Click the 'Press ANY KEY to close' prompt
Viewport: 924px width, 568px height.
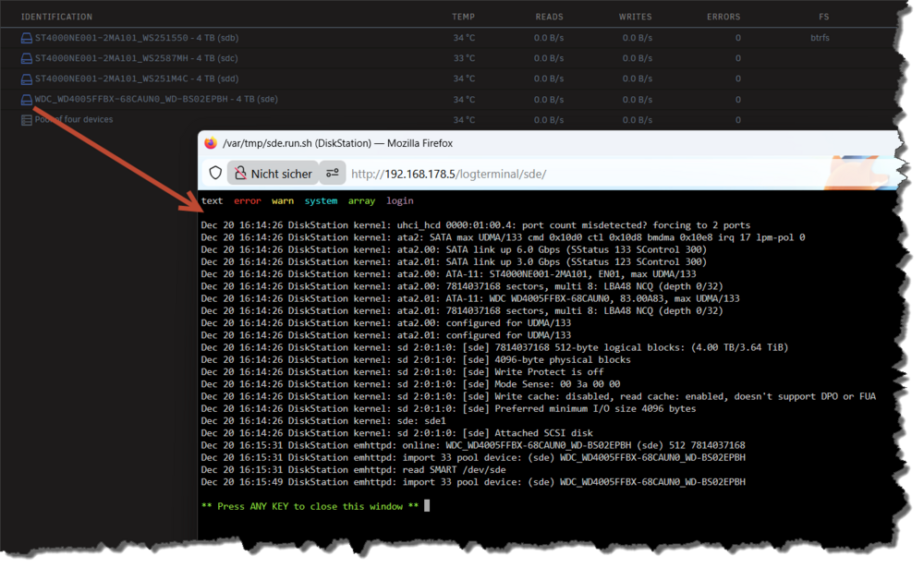310,506
